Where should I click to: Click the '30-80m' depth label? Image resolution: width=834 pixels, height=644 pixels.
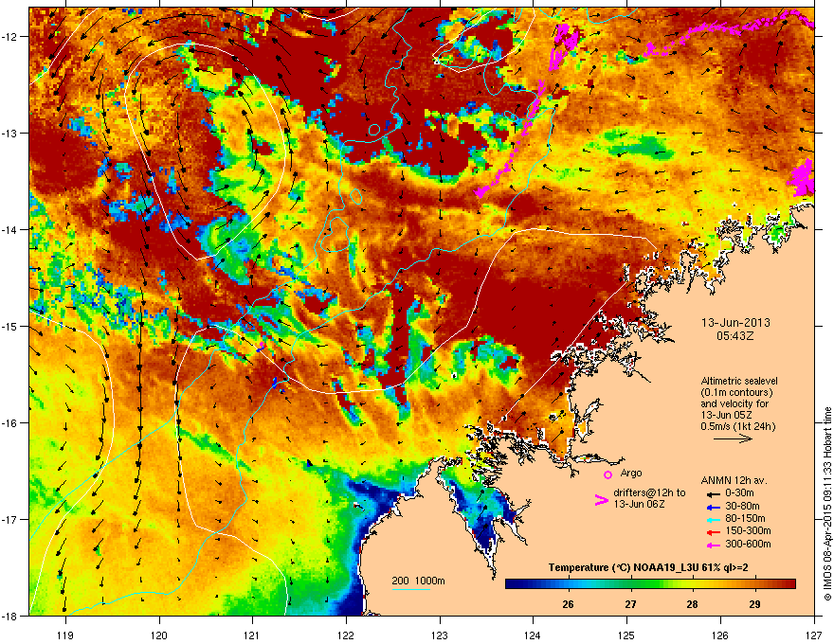[742, 507]
